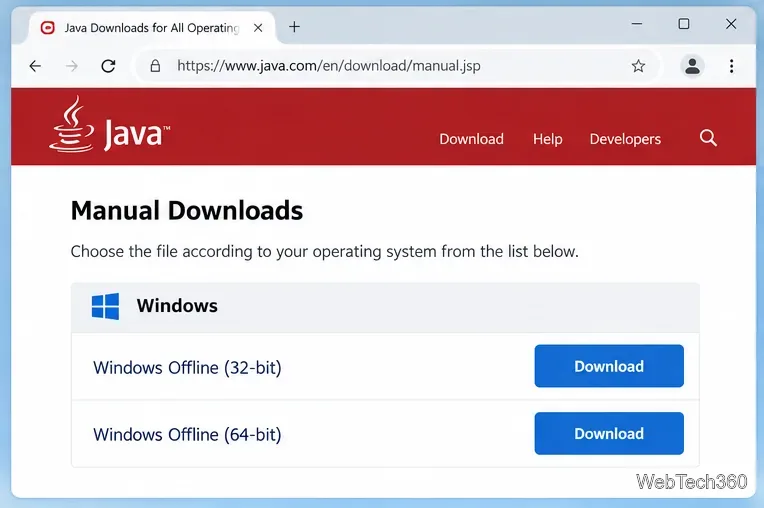Open the user profile avatar icon
Image resolution: width=764 pixels, height=508 pixels.
(692, 66)
